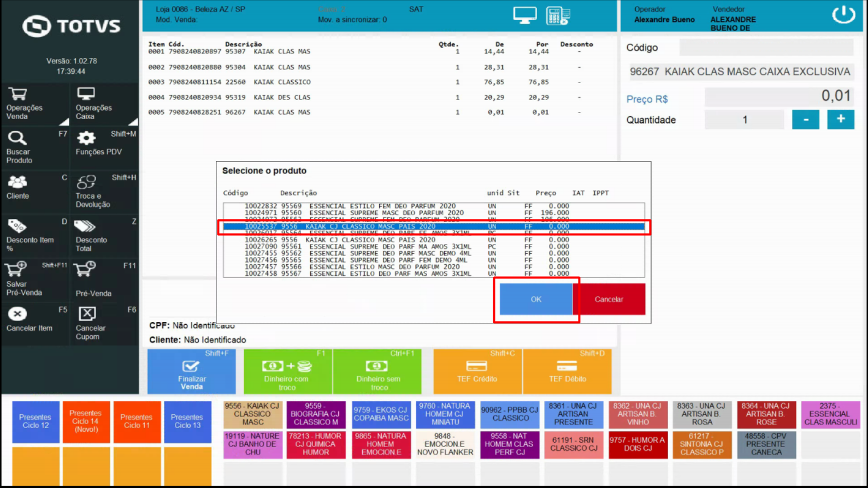Apply Desconto Item % option
Screen dimensions: 868x488
pos(35,236)
